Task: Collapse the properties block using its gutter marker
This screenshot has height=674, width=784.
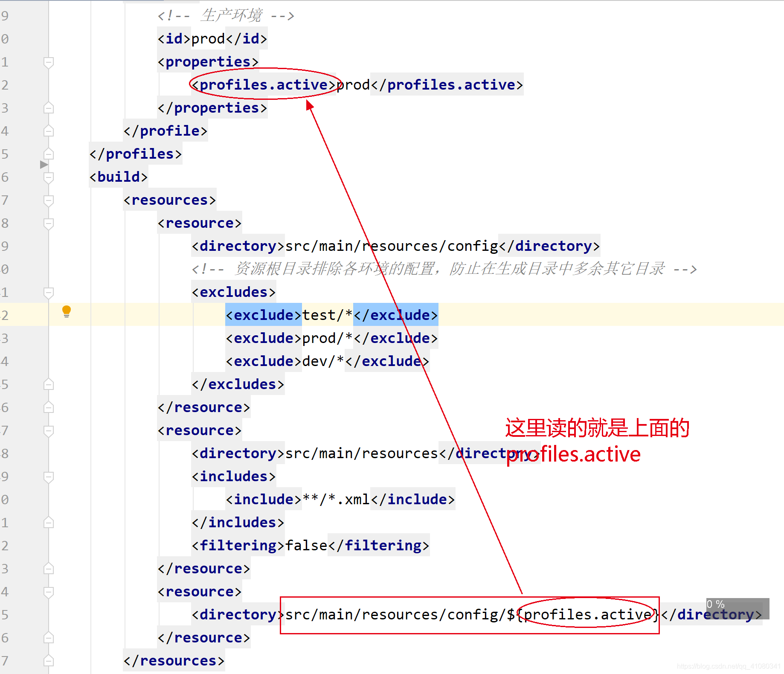Action: tap(48, 62)
